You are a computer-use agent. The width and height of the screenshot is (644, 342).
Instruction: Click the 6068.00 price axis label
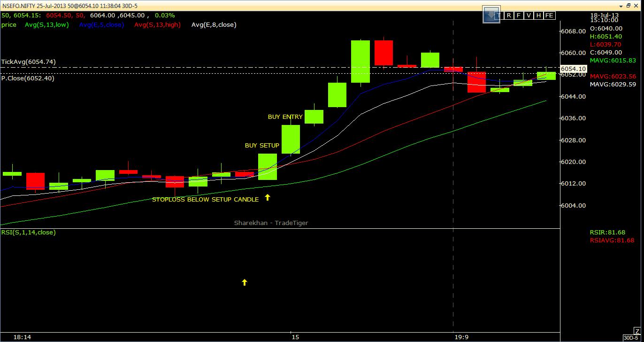574,31
